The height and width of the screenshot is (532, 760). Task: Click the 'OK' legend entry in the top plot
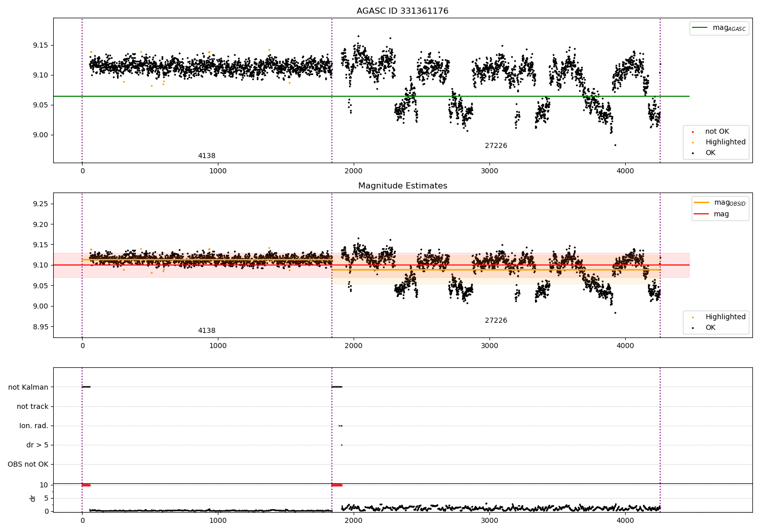click(x=710, y=153)
